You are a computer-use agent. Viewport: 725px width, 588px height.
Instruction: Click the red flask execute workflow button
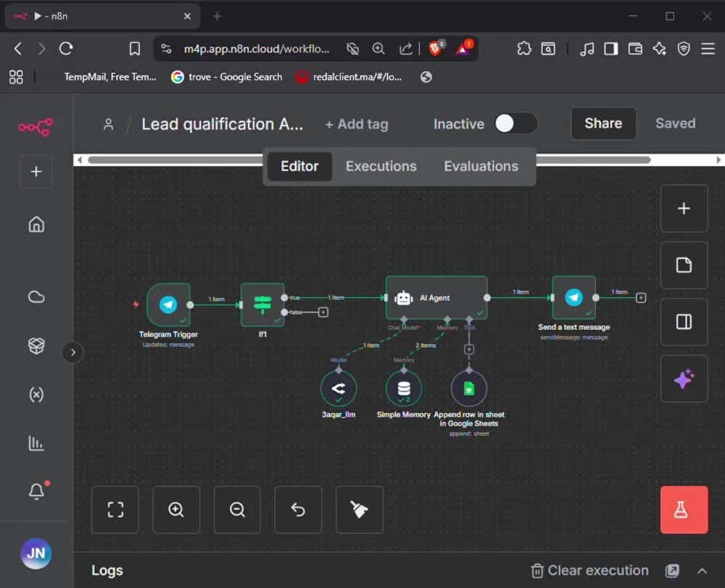684,510
